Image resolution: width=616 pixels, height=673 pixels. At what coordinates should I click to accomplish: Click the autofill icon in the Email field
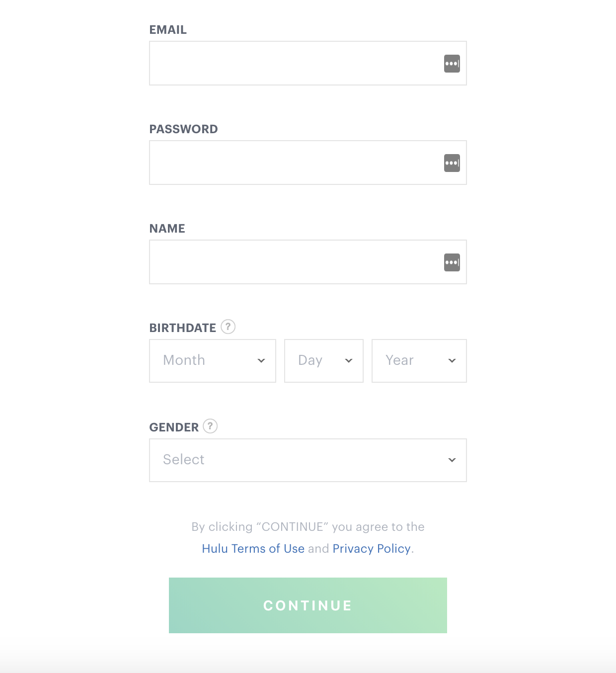[452, 64]
